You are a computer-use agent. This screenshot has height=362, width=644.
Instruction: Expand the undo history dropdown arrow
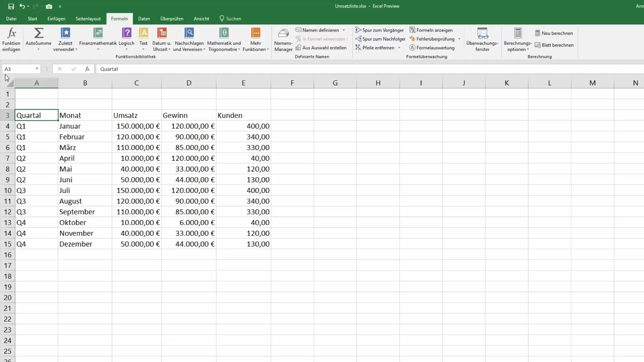tap(28, 6)
